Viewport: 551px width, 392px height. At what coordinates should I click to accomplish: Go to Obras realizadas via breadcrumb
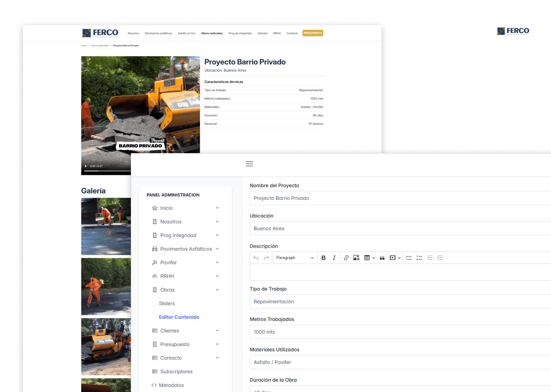click(x=100, y=46)
